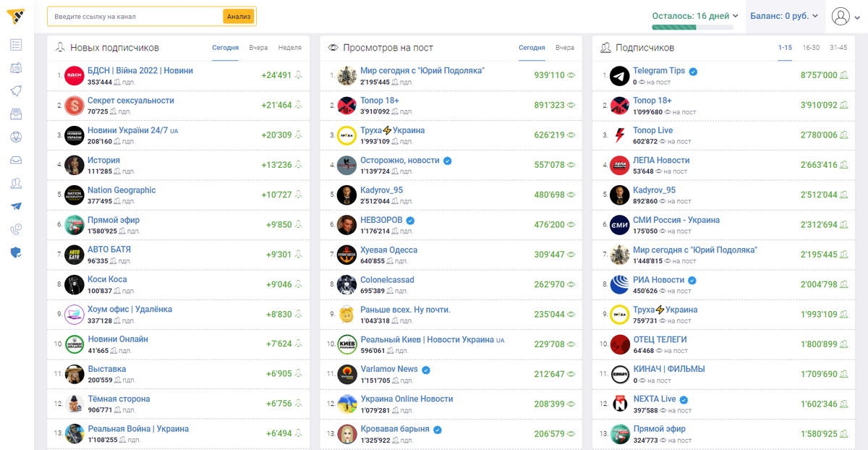This screenshot has width=868, height=450.
Task: Click the РИА Новости channel avatar
Action: [620, 284]
